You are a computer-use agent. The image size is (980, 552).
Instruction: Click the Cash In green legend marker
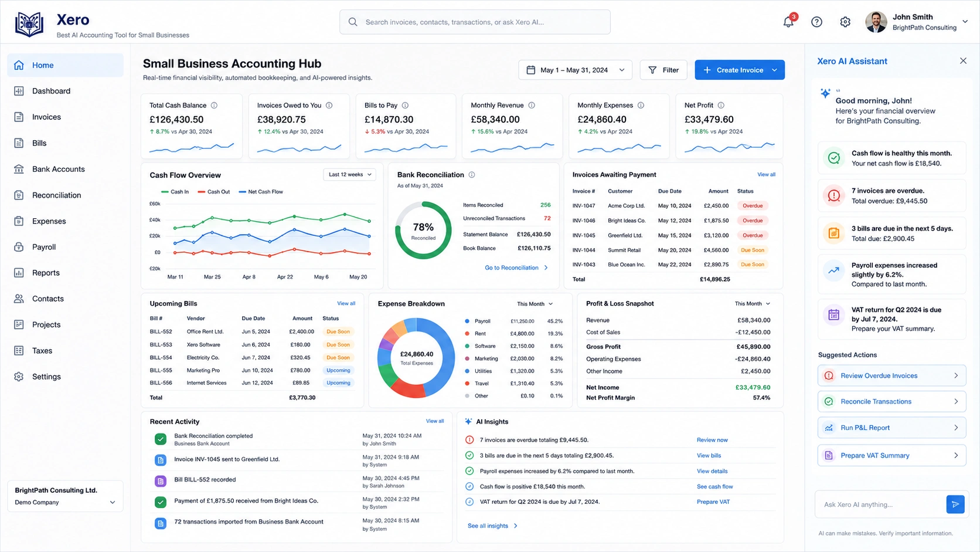pos(165,192)
